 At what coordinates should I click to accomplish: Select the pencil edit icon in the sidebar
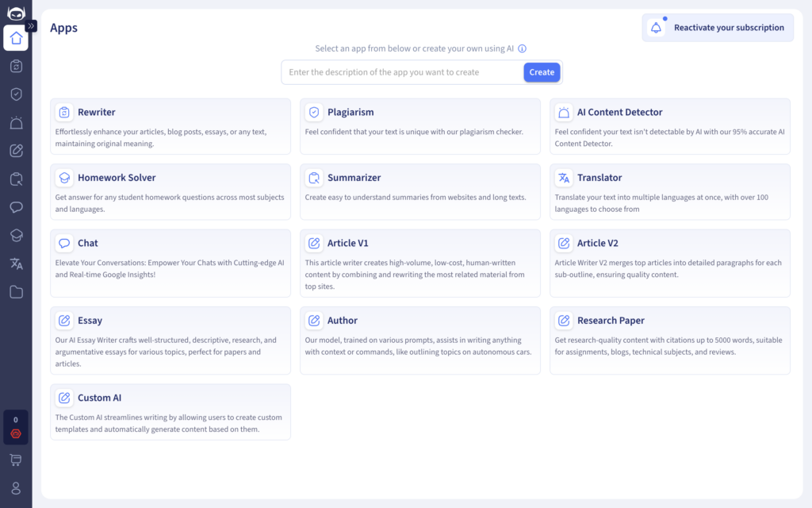[16, 150]
